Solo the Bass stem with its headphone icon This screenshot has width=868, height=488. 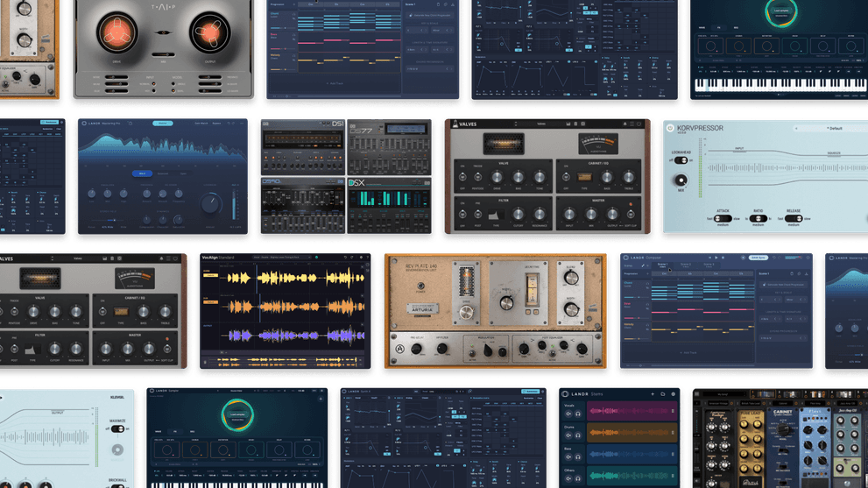pyautogui.click(x=578, y=457)
